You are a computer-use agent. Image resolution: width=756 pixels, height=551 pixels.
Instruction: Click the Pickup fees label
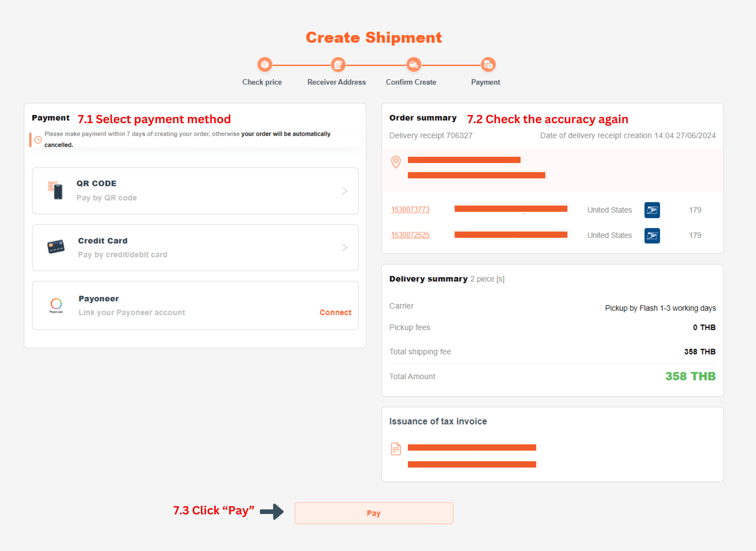[x=409, y=327]
